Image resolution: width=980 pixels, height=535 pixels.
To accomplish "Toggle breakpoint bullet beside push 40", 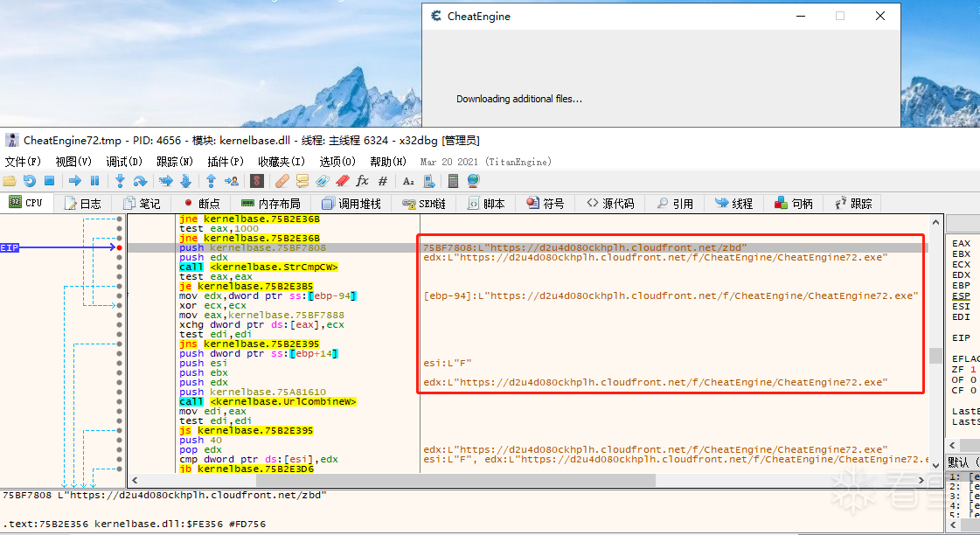I will coord(120,440).
